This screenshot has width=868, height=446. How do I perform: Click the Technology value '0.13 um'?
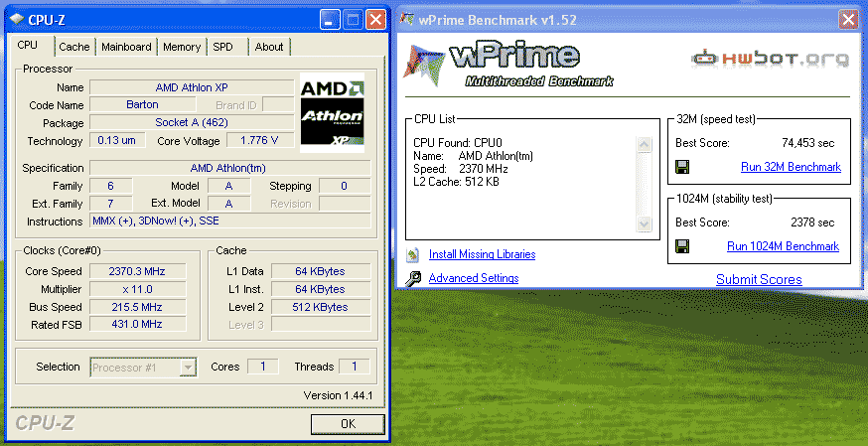pos(117,140)
